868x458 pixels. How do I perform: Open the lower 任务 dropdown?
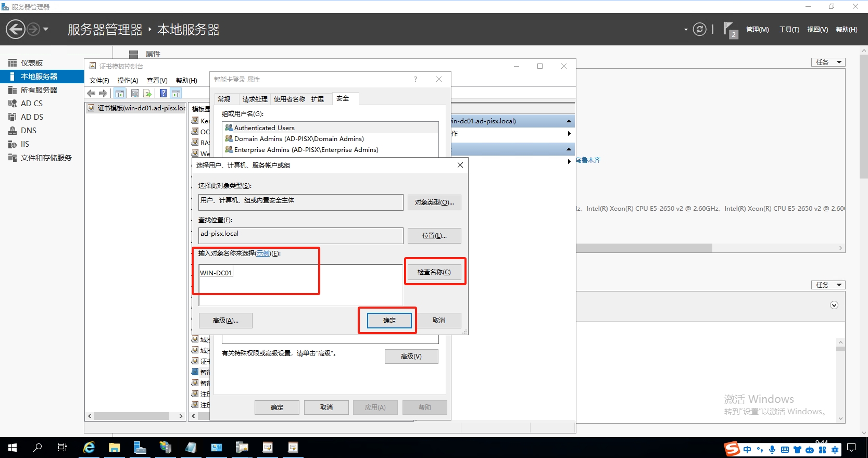coord(828,285)
